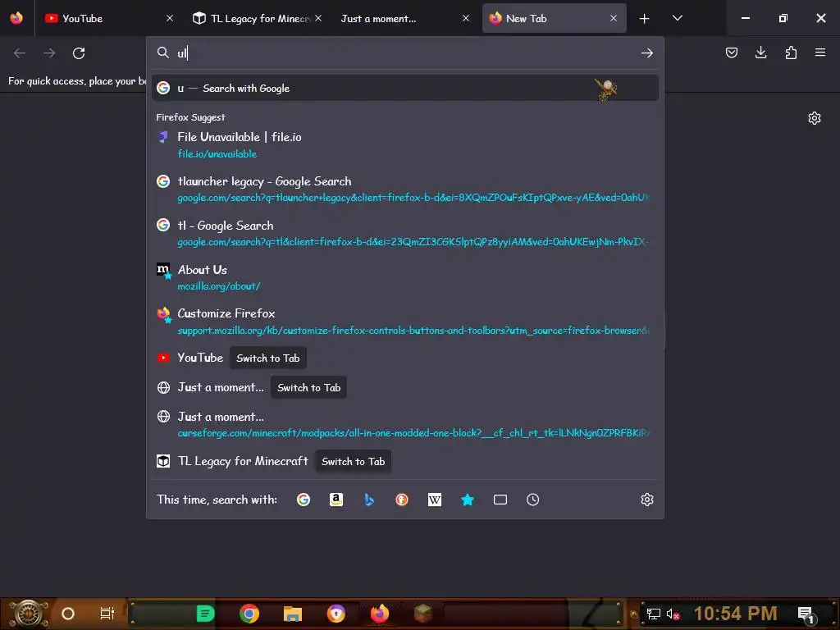The height and width of the screenshot is (630, 840).
Task: Open green notes app on taskbar
Action: coord(205,614)
